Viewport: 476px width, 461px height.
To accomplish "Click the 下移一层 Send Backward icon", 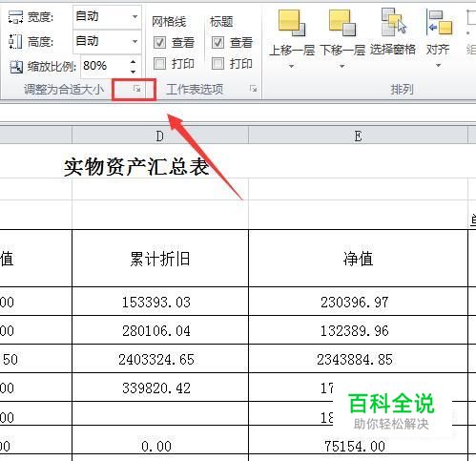I will [x=342, y=23].
